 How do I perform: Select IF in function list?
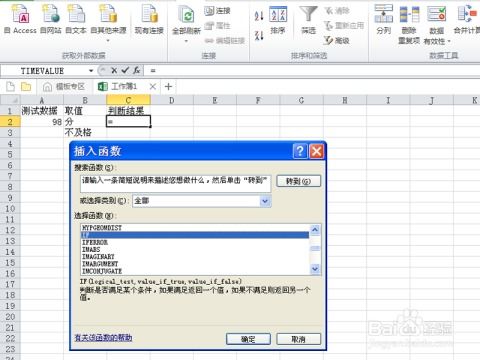point(195,235)
